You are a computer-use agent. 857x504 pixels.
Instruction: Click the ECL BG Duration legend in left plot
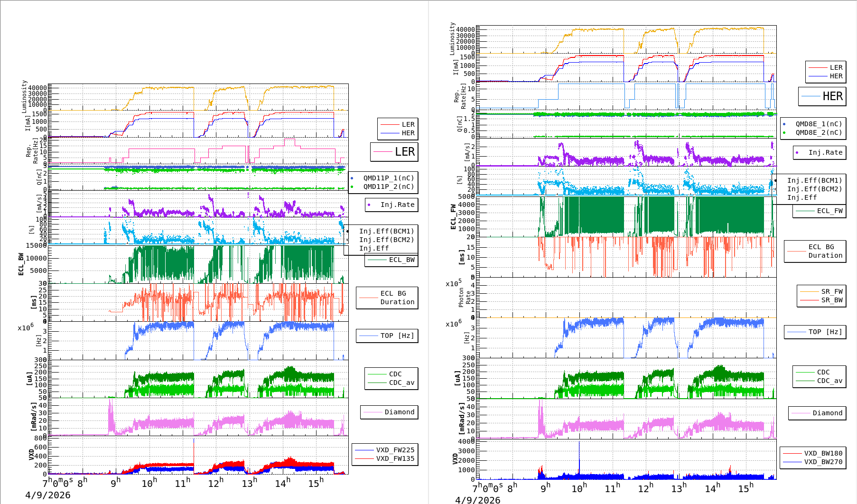(397, 298)
